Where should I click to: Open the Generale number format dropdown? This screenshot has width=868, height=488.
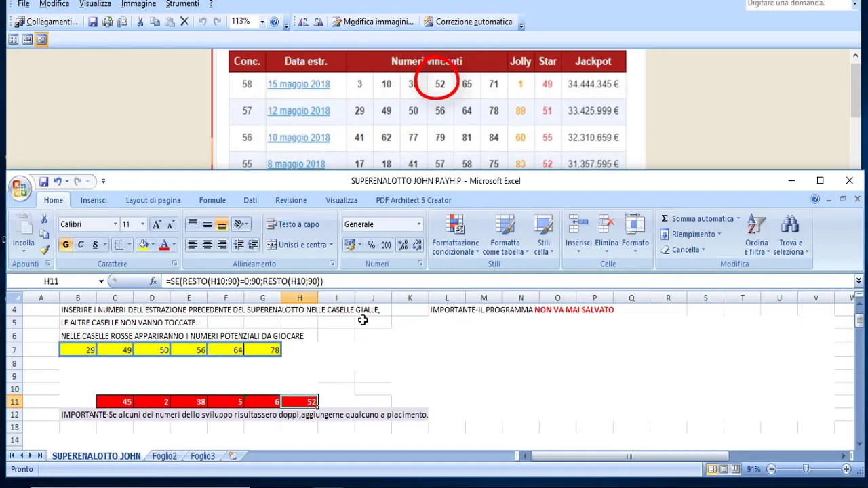[x=418, y=224]
